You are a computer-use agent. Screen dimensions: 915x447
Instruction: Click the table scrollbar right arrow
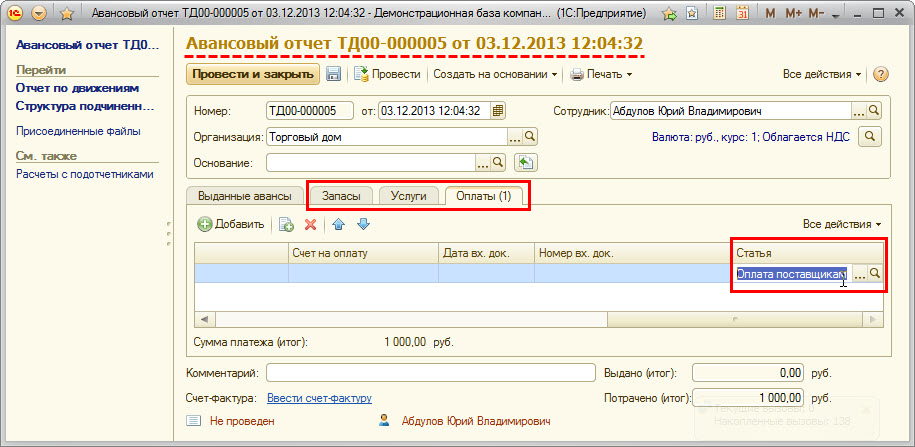click(x=872, y=319)
